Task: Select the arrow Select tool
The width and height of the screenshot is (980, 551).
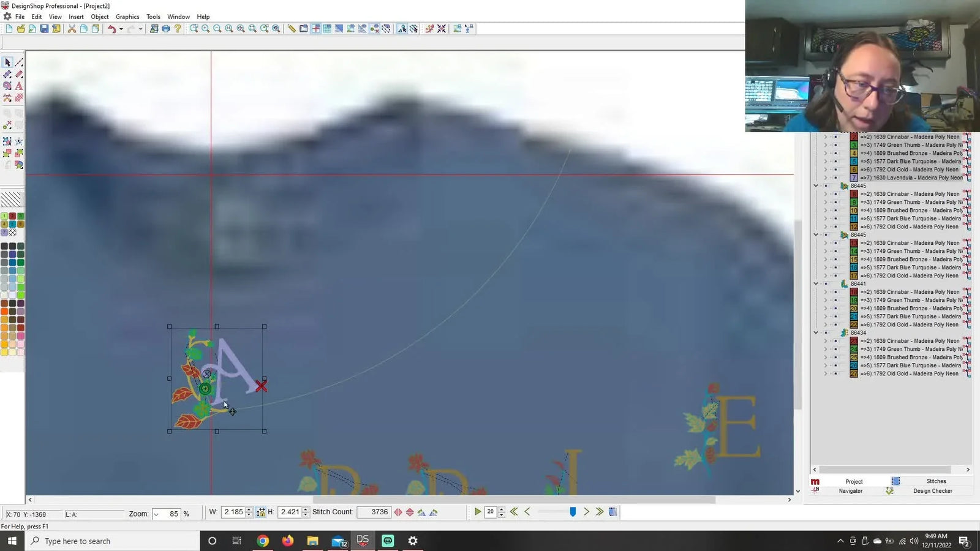Action: [x=8, y=62]
